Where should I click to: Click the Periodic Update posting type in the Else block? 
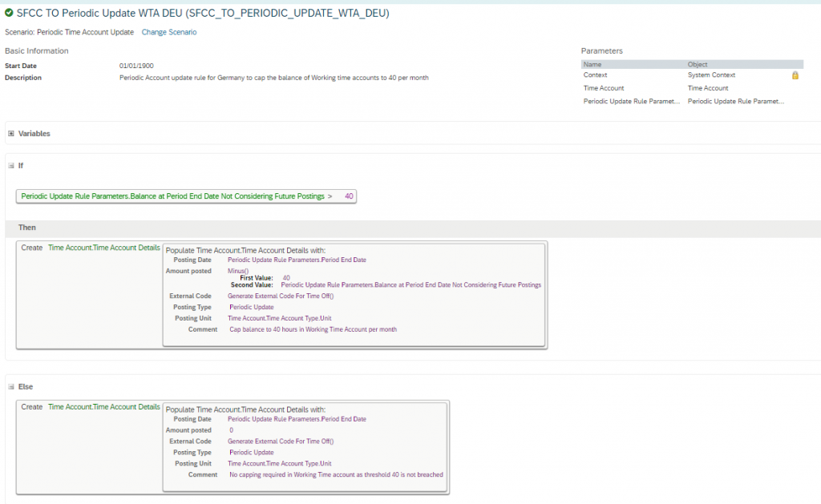(251, 452)
